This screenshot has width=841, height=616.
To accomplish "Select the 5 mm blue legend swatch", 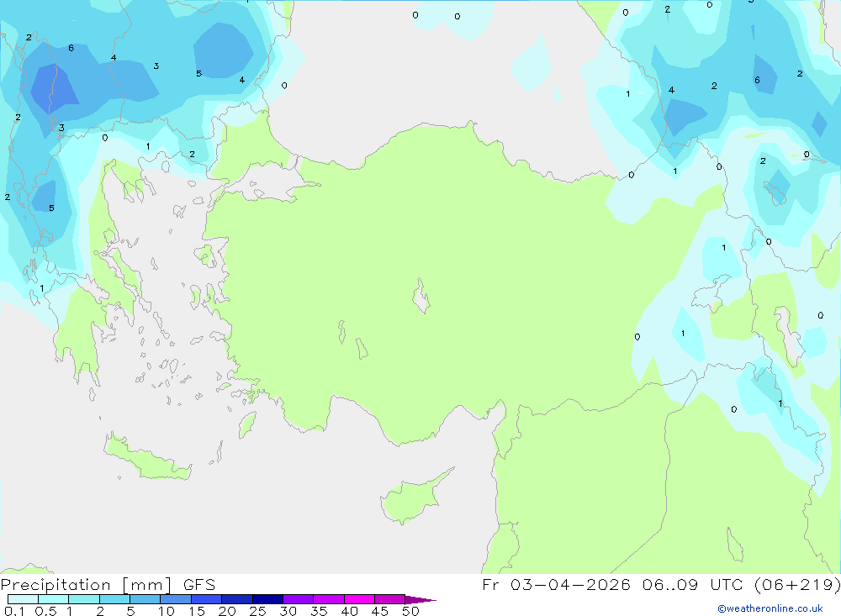I will (x=145, y=599).
